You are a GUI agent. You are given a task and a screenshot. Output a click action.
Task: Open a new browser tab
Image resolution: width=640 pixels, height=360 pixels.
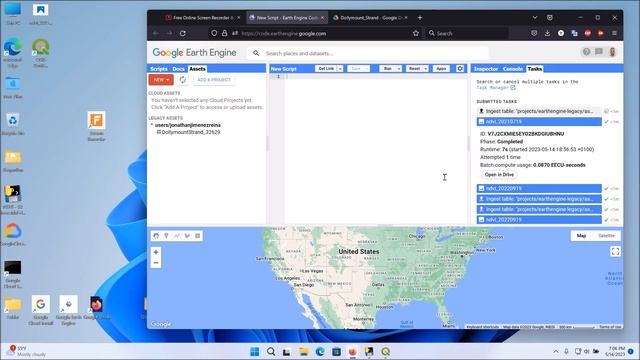[x=420, y=18]
